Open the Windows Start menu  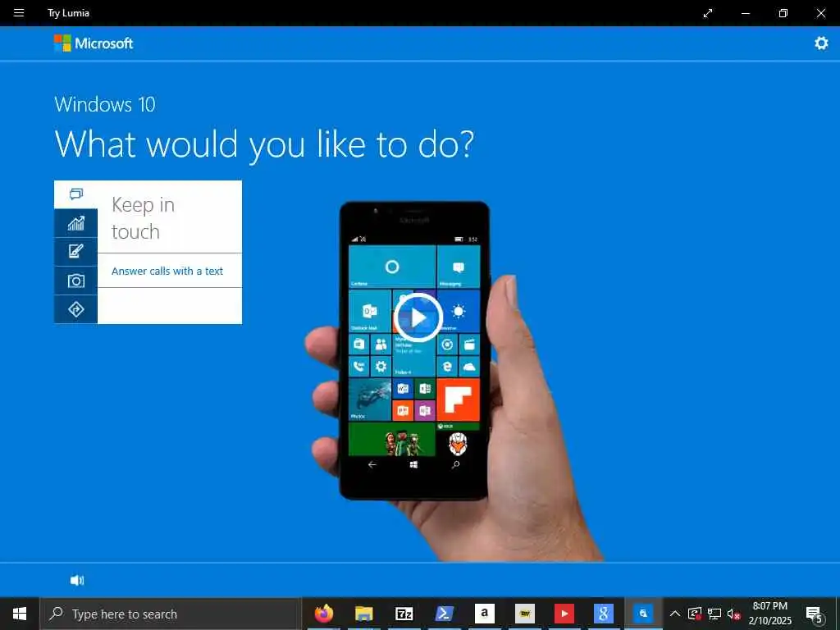[x=20, y=614]
